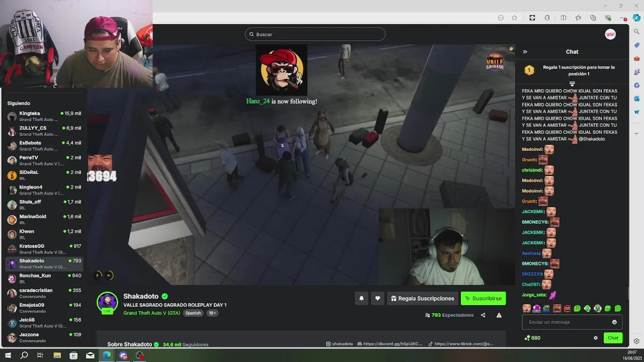Open the Windows Start menu
644x362 pixels.
pos(8,355)
